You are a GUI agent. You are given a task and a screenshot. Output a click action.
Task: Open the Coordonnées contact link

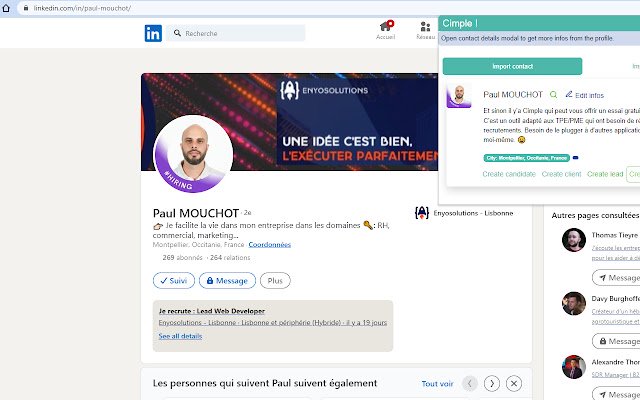click(x=269, y=245)
